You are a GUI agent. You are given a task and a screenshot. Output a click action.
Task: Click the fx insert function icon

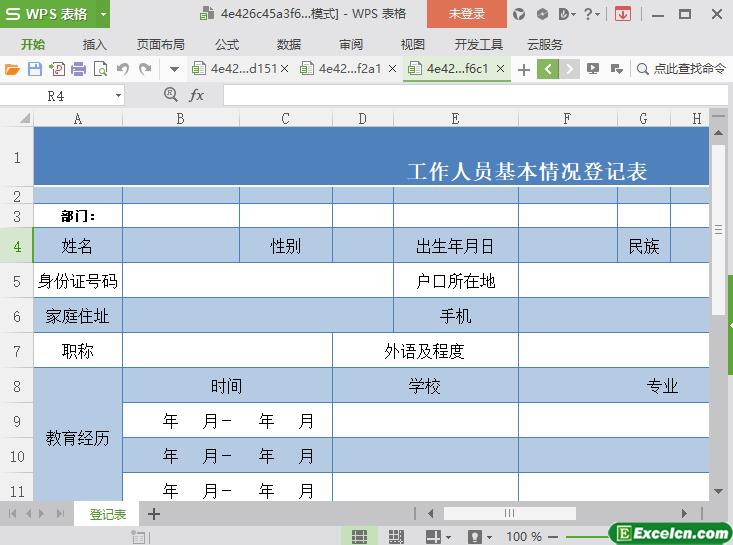pyautogui.click(x=196, y=95)
